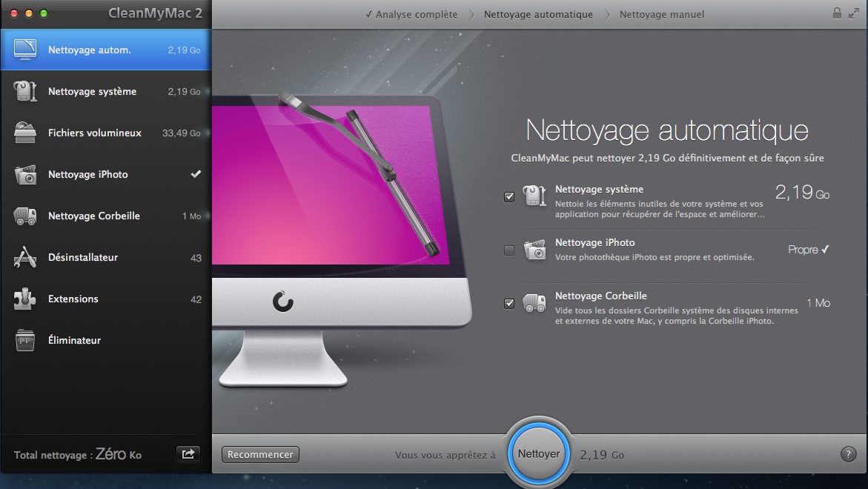
Task: Click the fullscreen arrows icon
Action: pos(854,13)
